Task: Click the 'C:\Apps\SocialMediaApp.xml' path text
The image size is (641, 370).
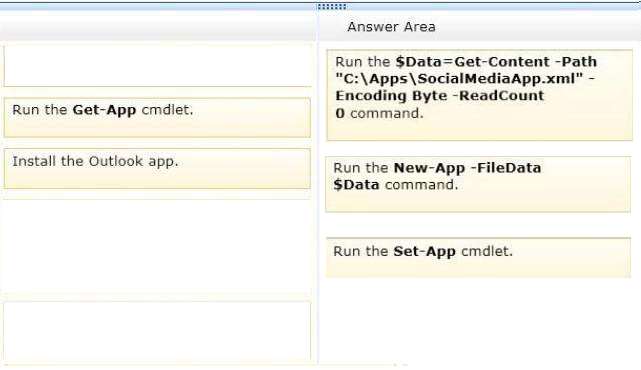Action: tap(459, 78)
